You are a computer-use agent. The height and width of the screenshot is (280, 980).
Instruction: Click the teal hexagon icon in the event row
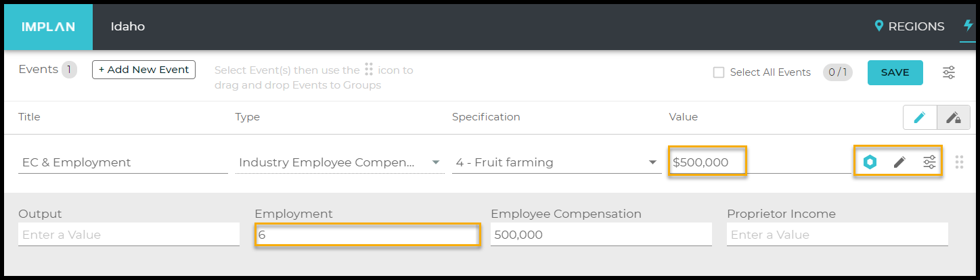point(870,162)
